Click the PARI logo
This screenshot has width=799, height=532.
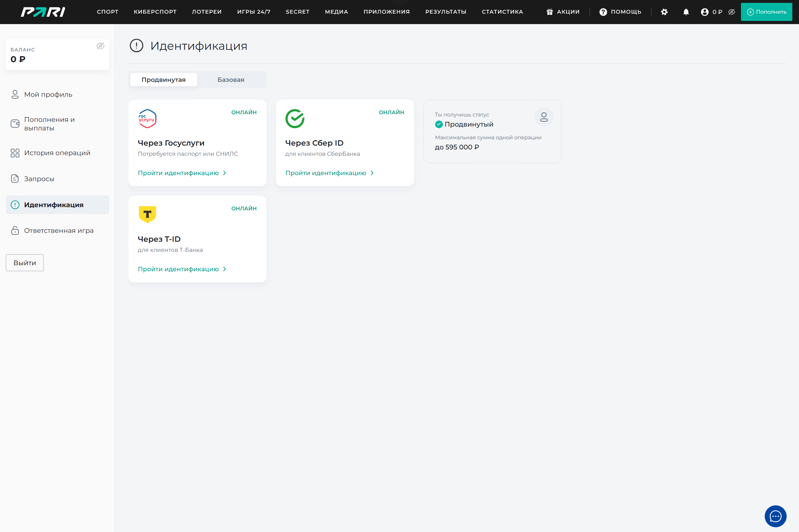coord(43,12)
